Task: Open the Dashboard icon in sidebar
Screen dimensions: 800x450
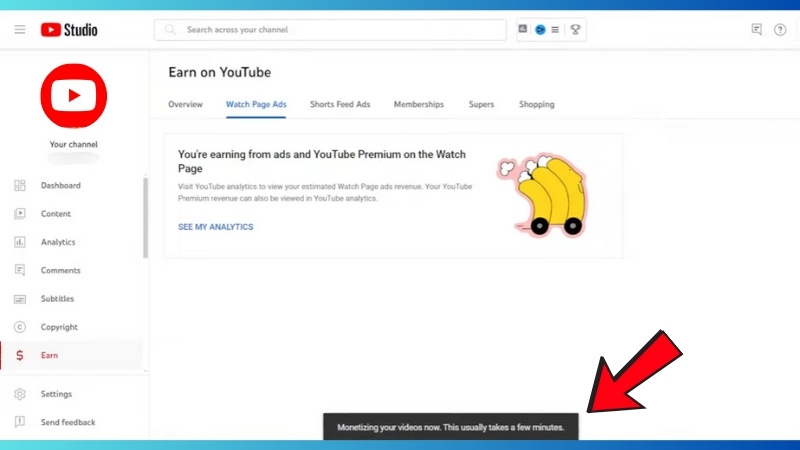Action: pyautogui.click(x=20, y=186)
